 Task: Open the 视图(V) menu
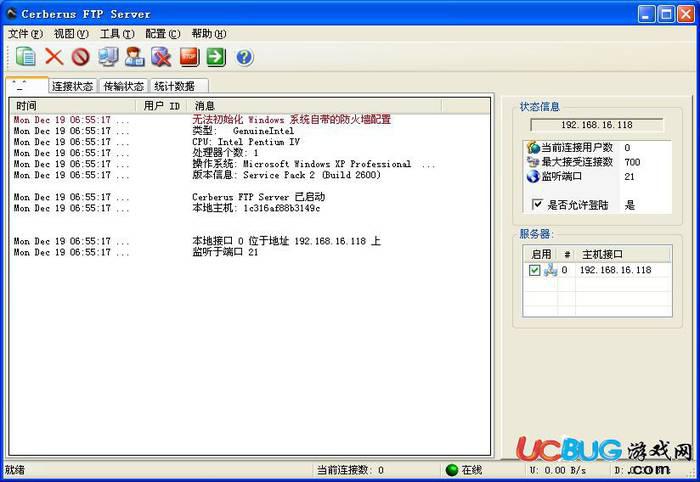tap(71, 33)
